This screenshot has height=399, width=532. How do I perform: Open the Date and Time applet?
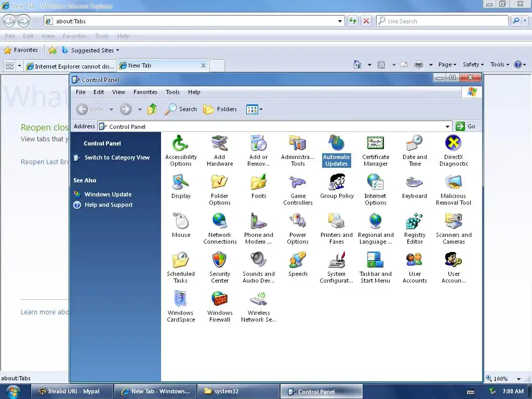tap(415, 151)
